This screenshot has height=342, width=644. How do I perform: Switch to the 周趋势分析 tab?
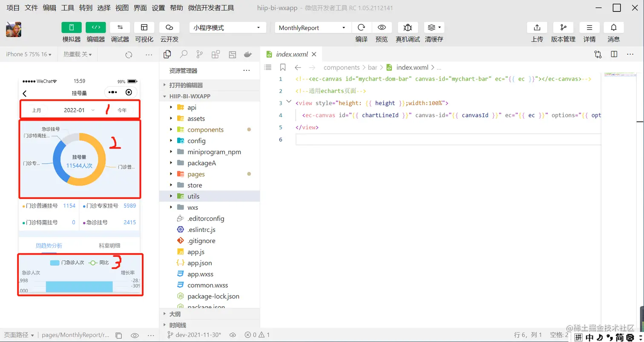(49, 246)
